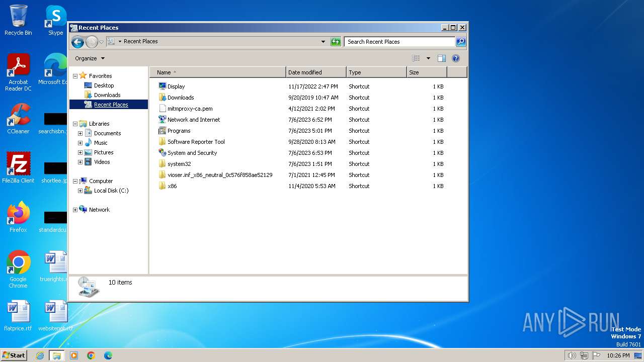This screenshot has width=644, height=362.
Task: Expand the Network tree node
Action: [75, 210]
